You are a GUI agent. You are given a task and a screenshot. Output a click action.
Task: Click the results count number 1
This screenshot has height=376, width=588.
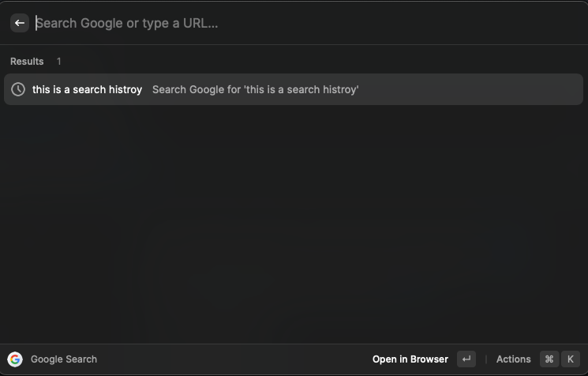59,62
